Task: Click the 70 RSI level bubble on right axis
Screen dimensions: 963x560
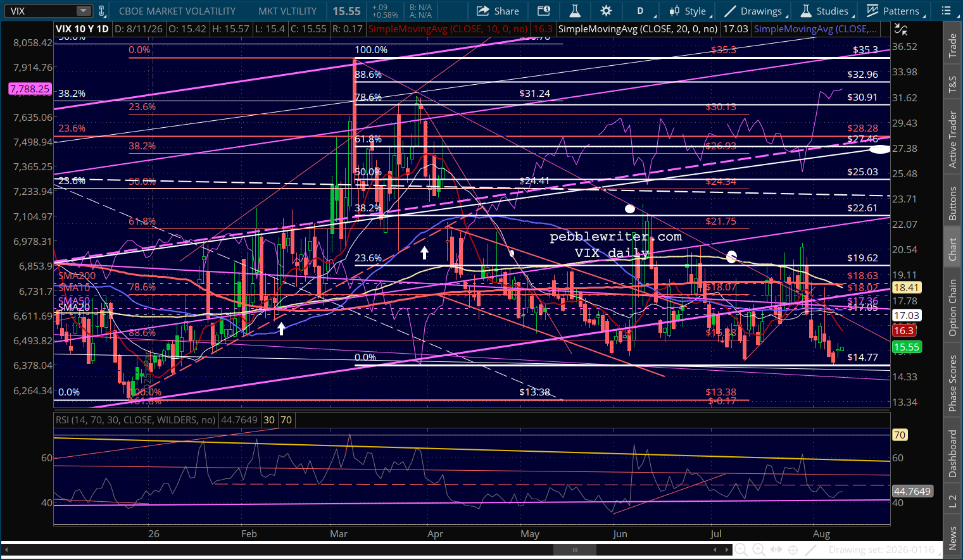Action: (x=900, y=435)
